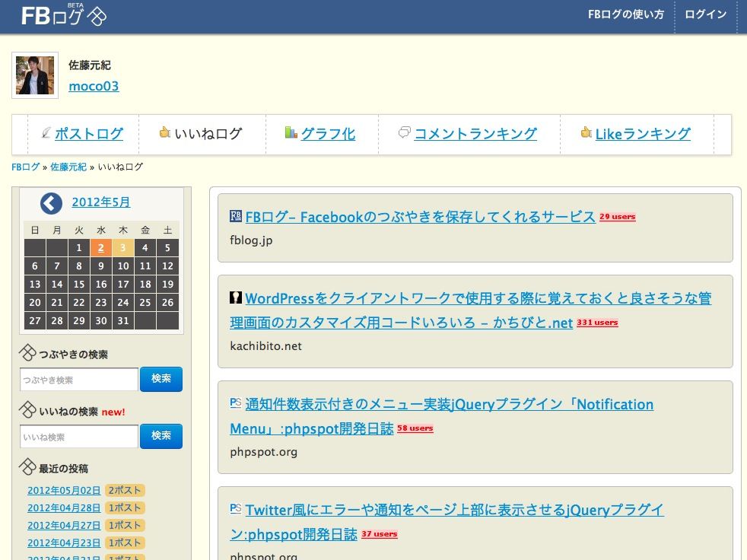The image size is (747, 560).
Task: Switch to ポストログ tab
Action: [x=89, y=133]
